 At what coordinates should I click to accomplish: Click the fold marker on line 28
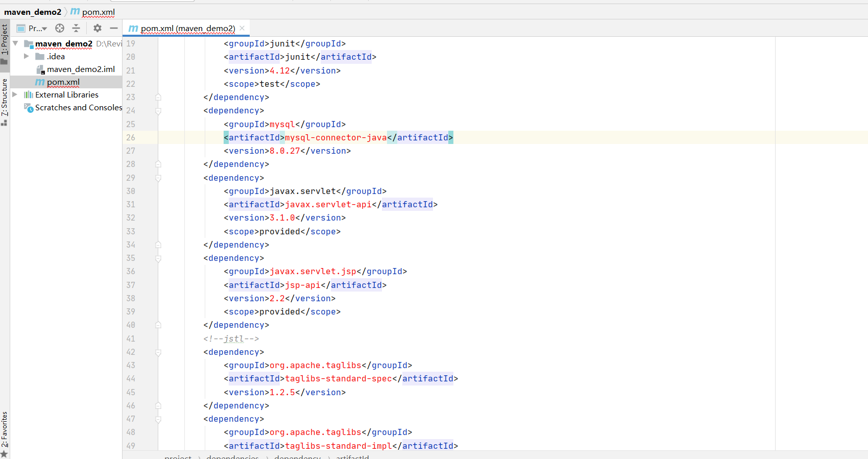[x=158, y=164]
